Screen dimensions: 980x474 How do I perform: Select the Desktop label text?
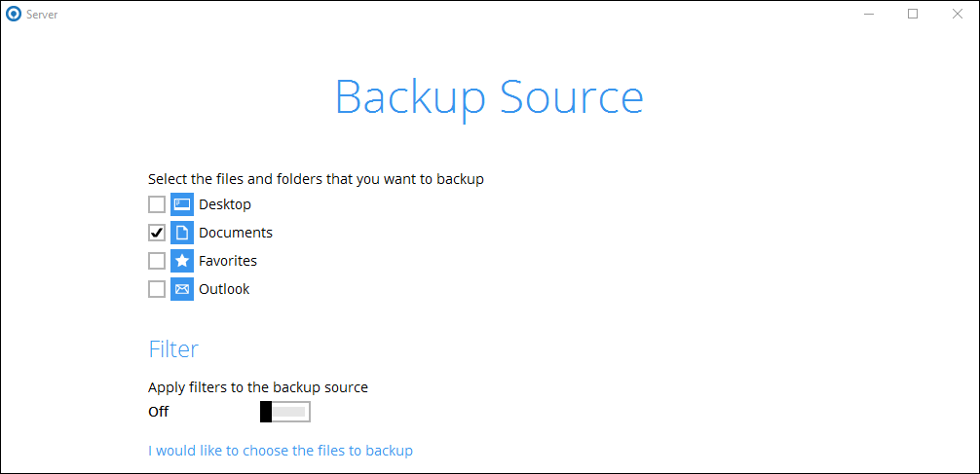pyautogui.click(x=225, y=204)
